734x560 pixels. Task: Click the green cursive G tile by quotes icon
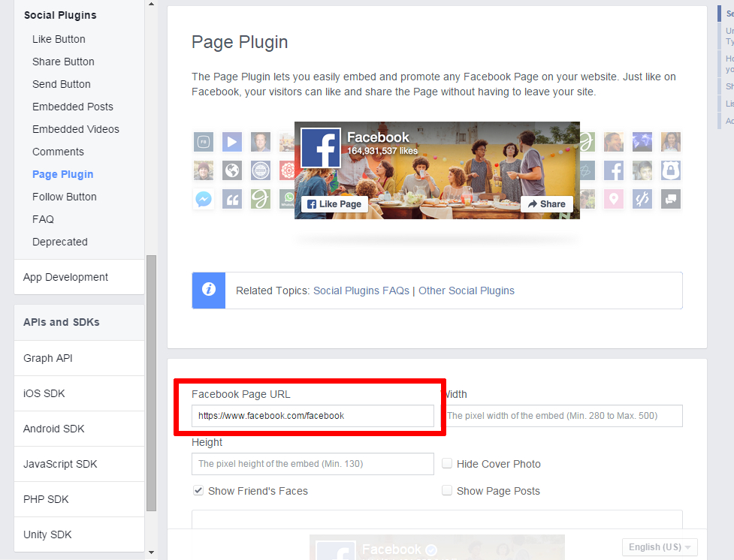pos(261,199)
